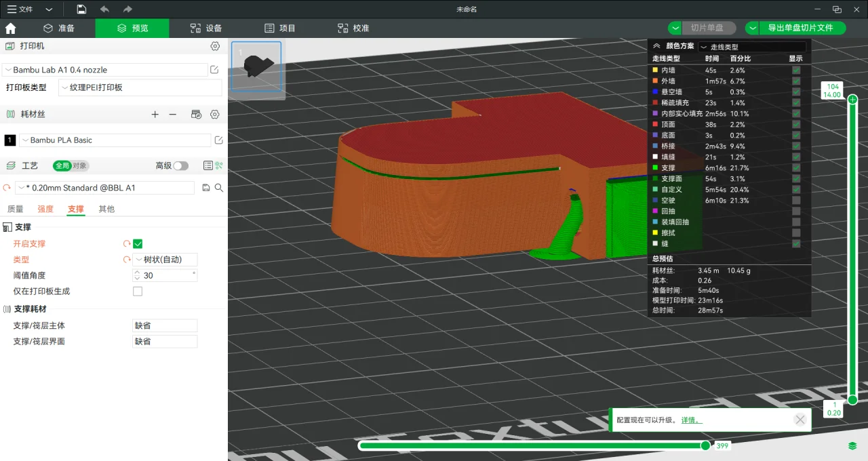Add a filament with the plus icon

tap(155, 115)
